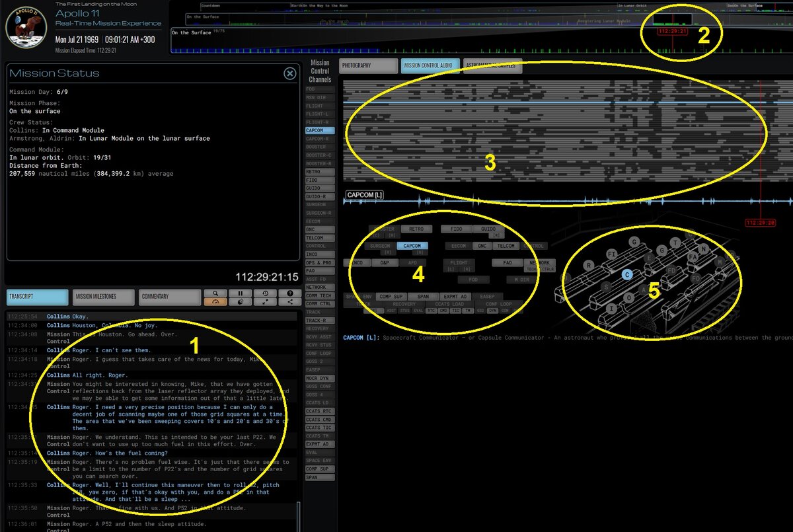Open the transcript search magnifier icon
The image size is (793, 532).
(215, 293)
